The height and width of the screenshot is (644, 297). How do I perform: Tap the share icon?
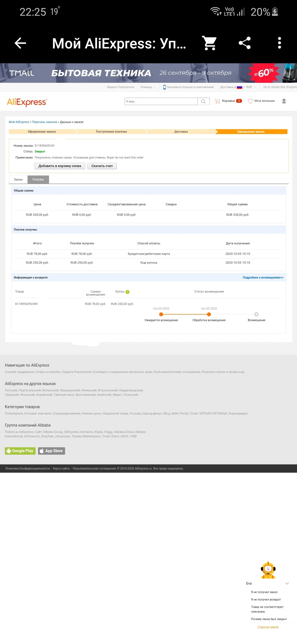click(x=244, y=43)
